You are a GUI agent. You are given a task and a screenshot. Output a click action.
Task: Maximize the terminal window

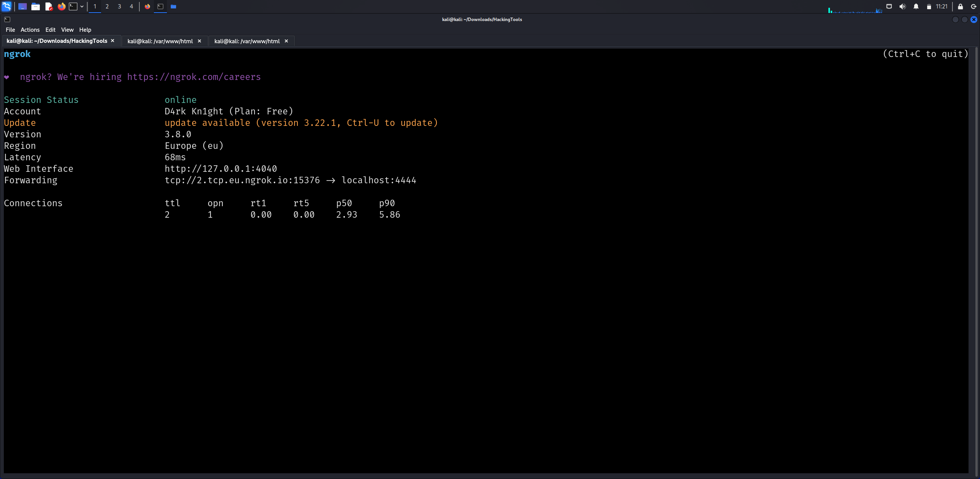965,20
